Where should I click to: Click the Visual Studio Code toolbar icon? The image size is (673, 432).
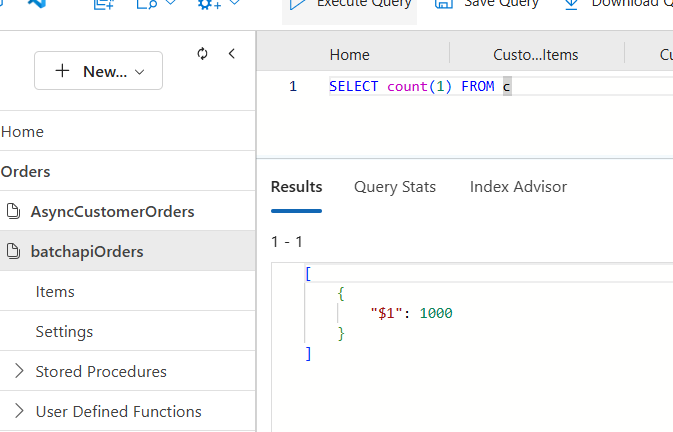pyautogui.click(x=37, y=3)
